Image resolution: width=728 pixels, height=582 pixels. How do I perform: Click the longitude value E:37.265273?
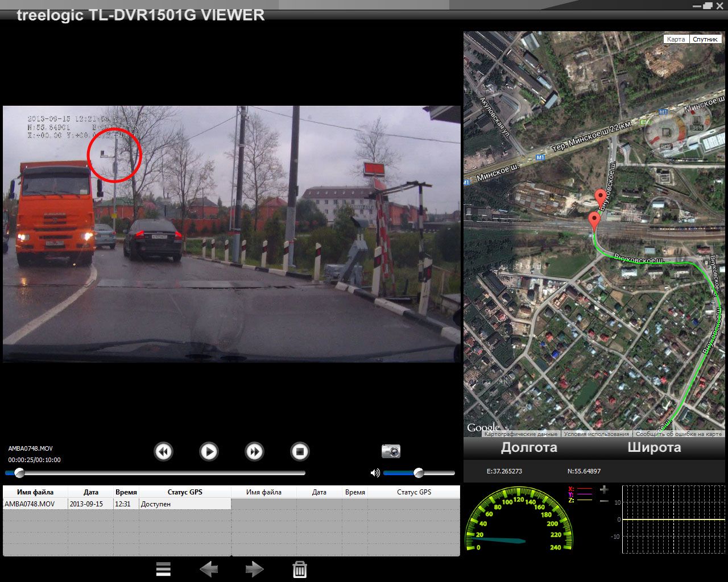504,471
